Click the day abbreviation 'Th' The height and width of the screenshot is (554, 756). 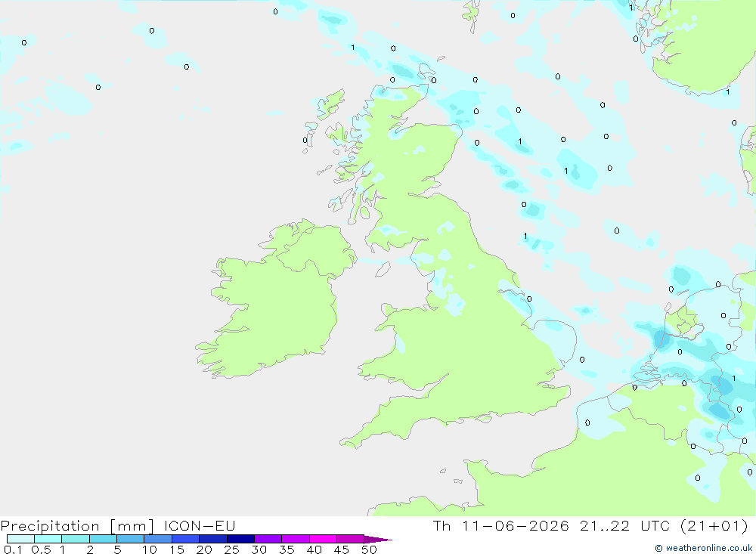(442, 525)
